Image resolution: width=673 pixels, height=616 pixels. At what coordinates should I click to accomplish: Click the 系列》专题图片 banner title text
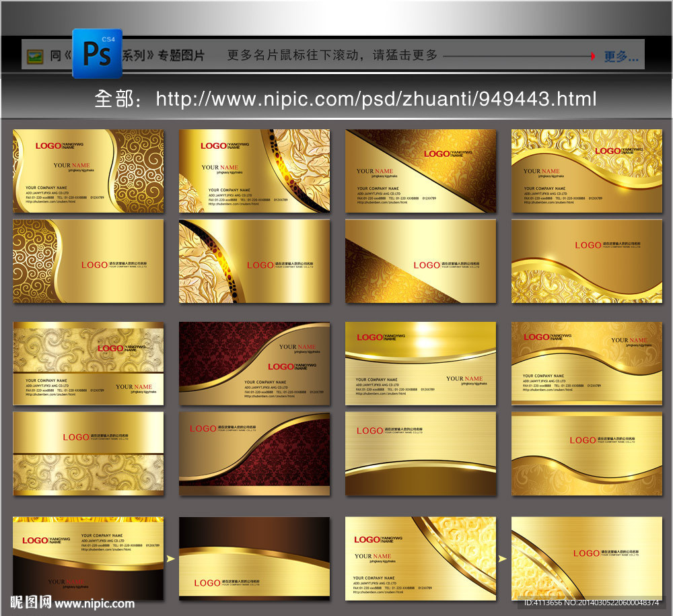[x=163, y=55]
